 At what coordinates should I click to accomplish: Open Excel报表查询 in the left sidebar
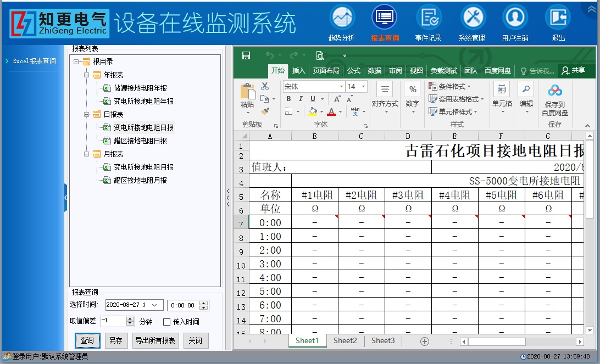[x=34, y=61]
